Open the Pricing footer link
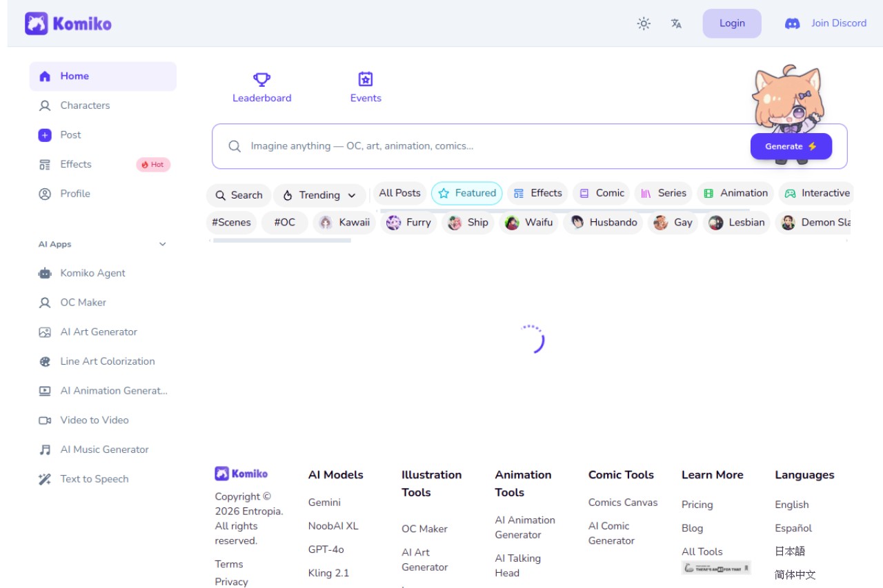The image size is (883, 588). pyautogui.click(x=697, y=505)
